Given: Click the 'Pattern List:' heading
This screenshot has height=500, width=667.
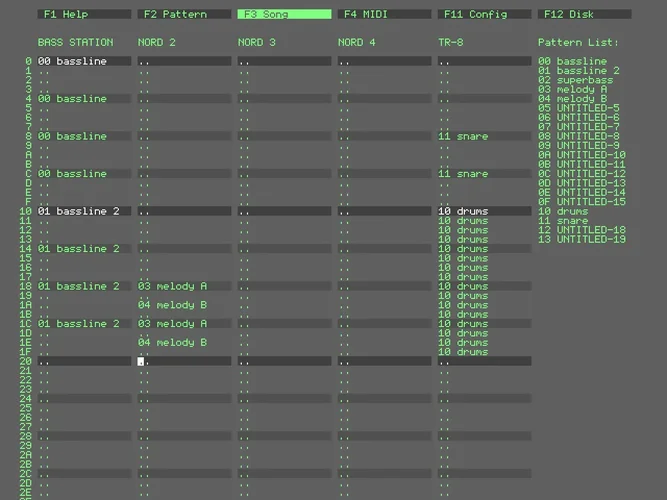Looking at the screenshot, I should [x=578, y=42].
